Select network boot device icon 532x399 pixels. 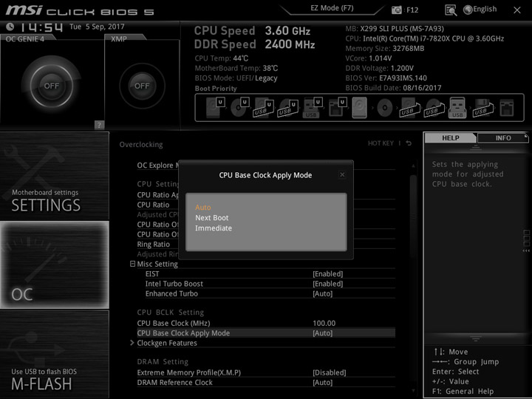click(x=507, y=108)
